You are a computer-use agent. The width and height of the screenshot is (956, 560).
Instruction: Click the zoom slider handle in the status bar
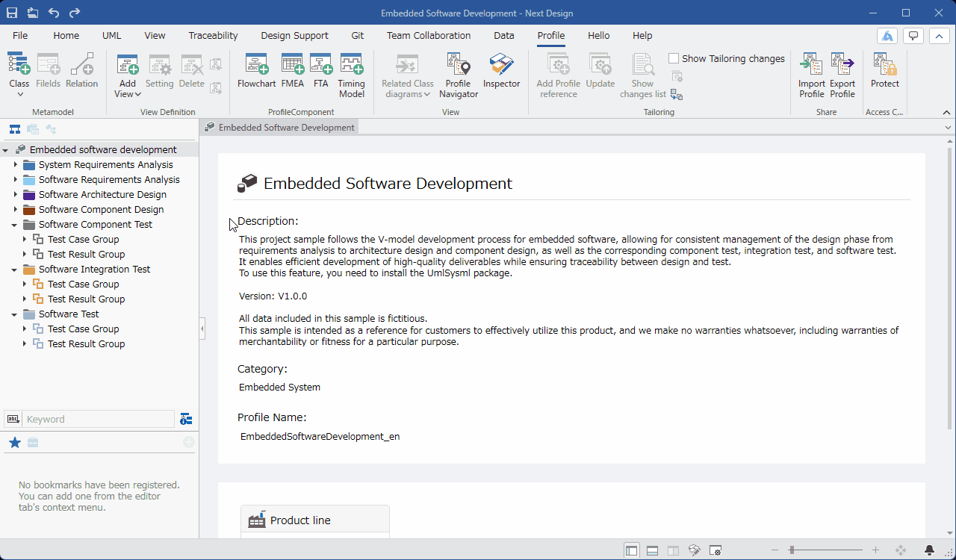(x=791, y=550)
